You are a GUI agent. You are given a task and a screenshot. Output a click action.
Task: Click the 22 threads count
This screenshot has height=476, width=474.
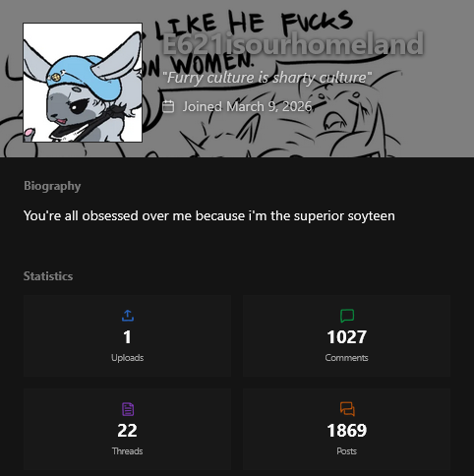pyautogui.click(x=127, y=431)
